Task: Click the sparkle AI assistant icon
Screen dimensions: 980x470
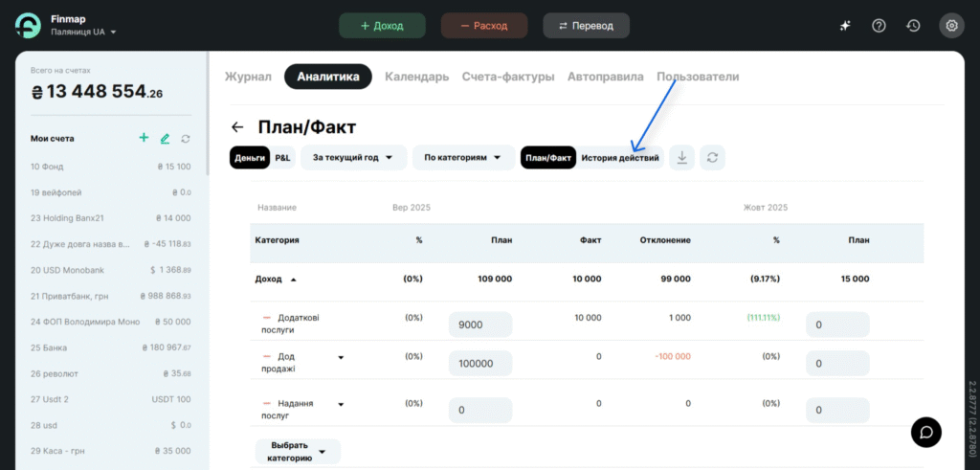Action: coord(845,26)
